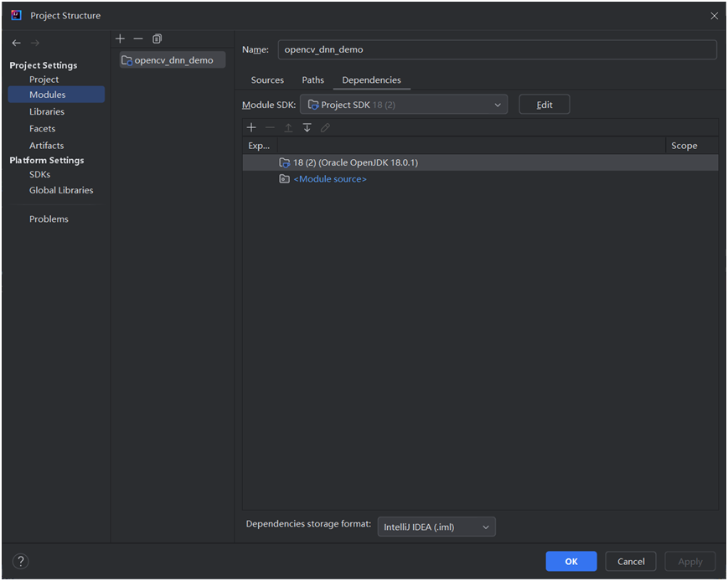Viewport: 728px width, 581px height.
Task: Navigate back using the left arrow
Action: (x=15, y=42)
